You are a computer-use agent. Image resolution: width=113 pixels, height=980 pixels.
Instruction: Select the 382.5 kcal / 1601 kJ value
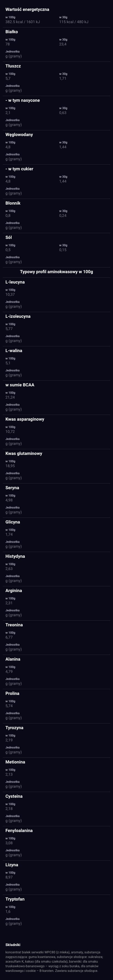click(x=23, y=22)
